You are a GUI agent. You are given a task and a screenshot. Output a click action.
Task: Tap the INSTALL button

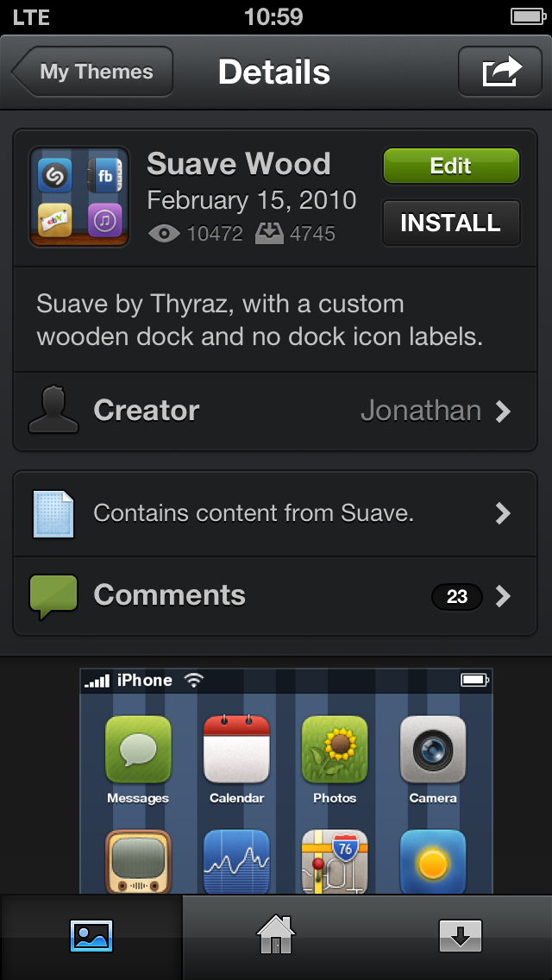451,223
